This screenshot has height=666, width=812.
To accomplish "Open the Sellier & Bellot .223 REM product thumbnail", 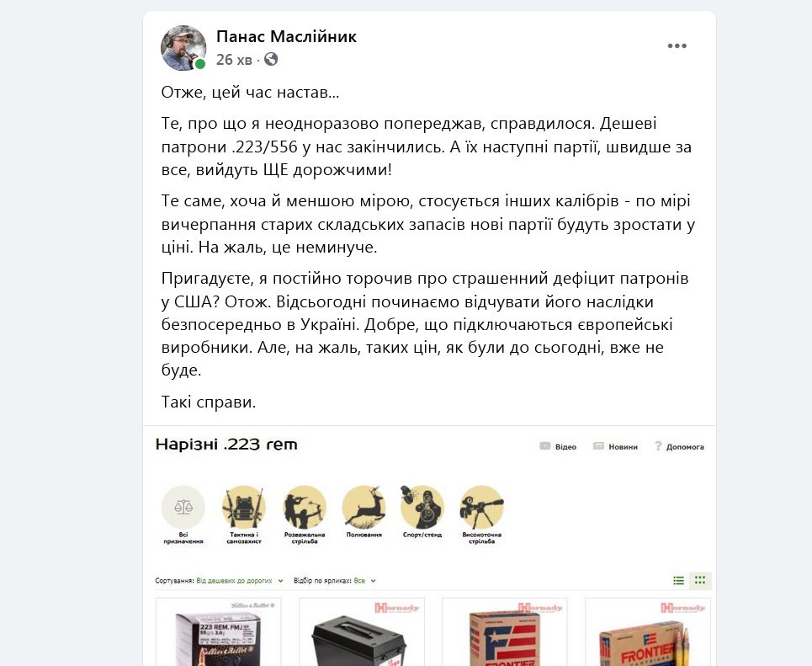I will point(219,632).
